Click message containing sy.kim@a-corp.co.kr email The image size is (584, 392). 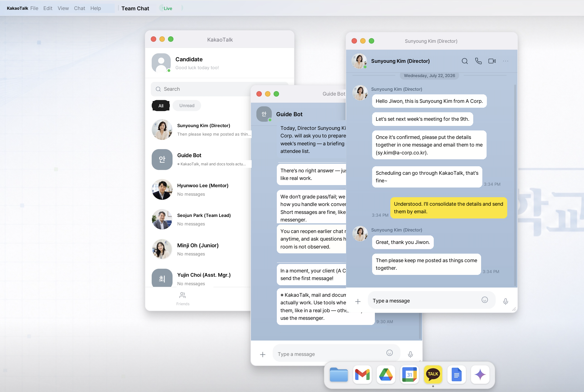click(429, 145)
